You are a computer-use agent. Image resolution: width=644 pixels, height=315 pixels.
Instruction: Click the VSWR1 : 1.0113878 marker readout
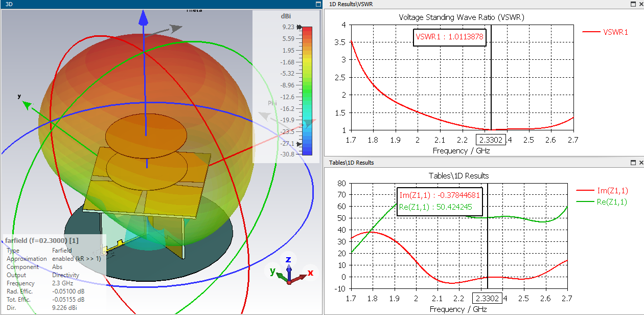point(449,37)
